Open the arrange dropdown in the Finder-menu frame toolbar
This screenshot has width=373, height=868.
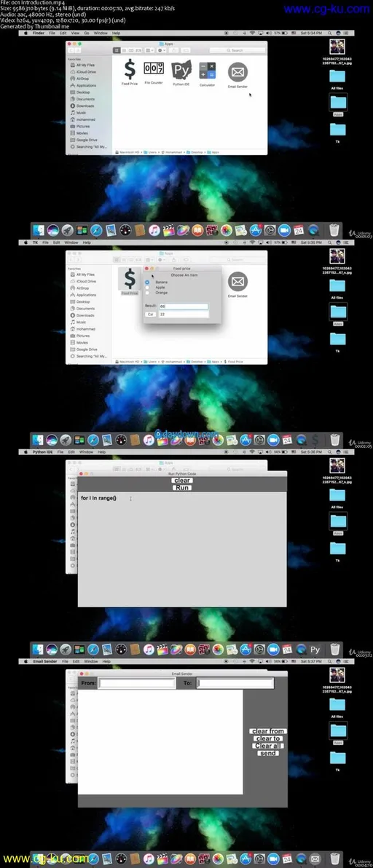click(150, 50)
